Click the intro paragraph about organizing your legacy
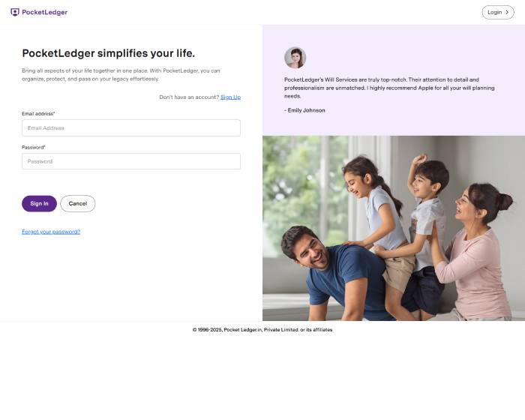This screenshot has width=525, height=420. coord(121,75)
